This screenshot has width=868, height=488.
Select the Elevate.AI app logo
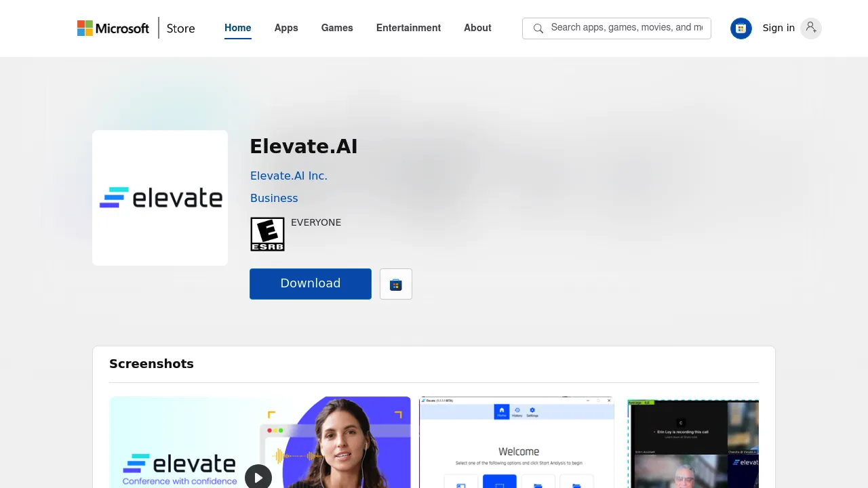[x=160, y=197]
